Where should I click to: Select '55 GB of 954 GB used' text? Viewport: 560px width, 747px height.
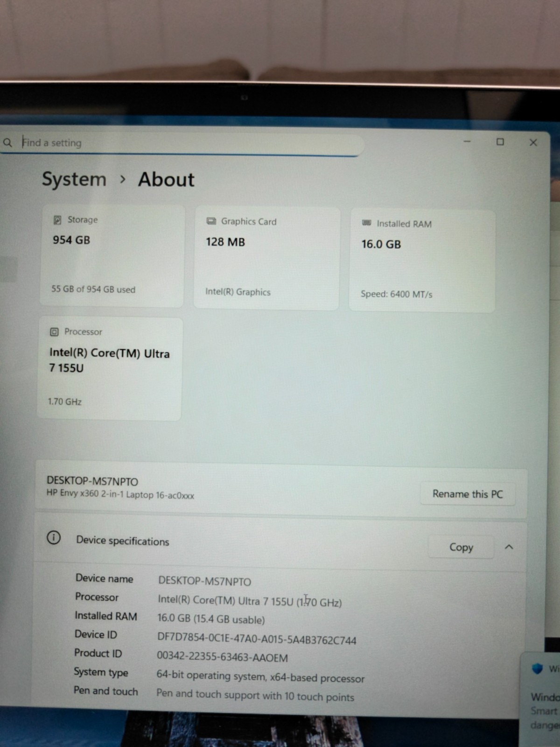pos(93,289)
